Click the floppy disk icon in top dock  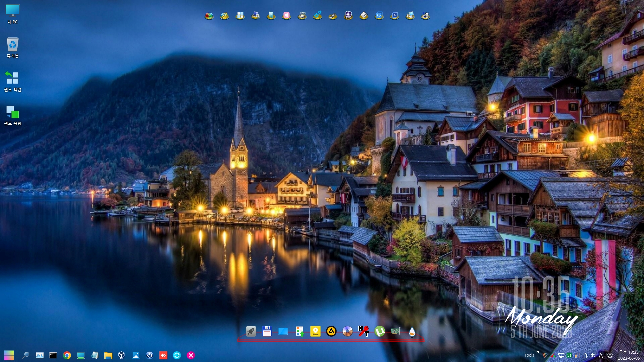364,16
